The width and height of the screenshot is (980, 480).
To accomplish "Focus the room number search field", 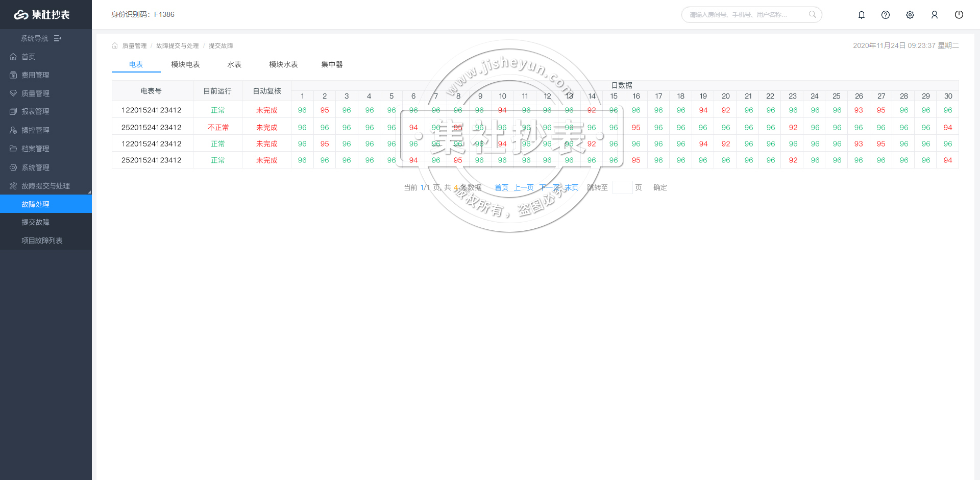I will [745, 15].
